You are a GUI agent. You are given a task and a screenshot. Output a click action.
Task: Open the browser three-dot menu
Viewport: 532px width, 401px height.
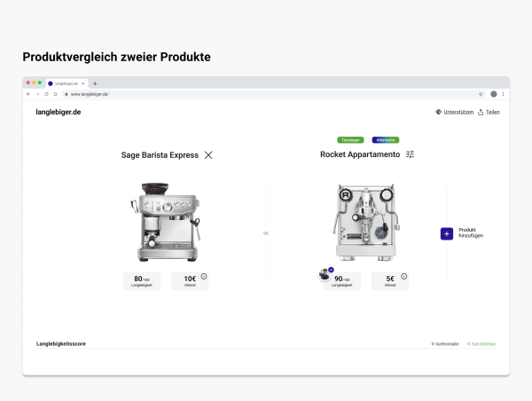[x=504, y=93]
